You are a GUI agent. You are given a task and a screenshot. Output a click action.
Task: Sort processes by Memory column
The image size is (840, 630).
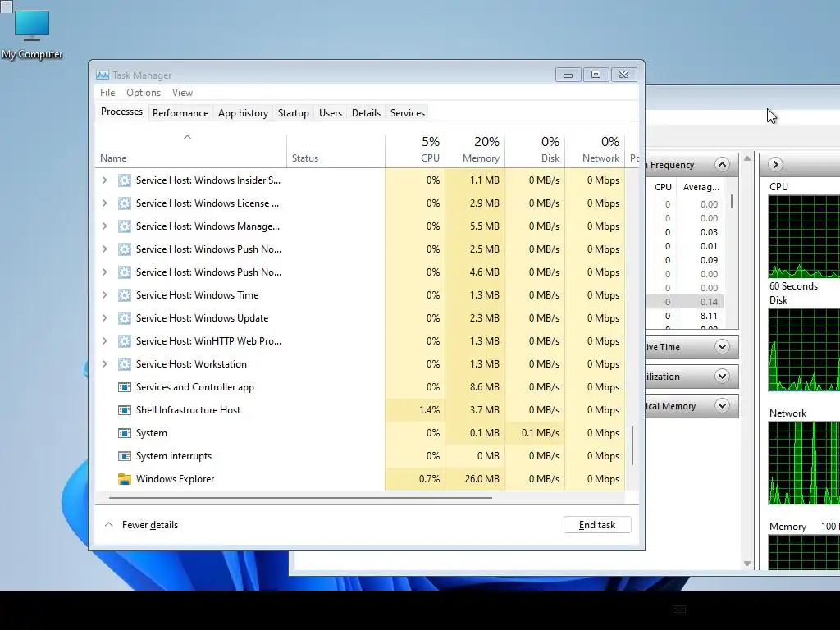pos(475,151)
